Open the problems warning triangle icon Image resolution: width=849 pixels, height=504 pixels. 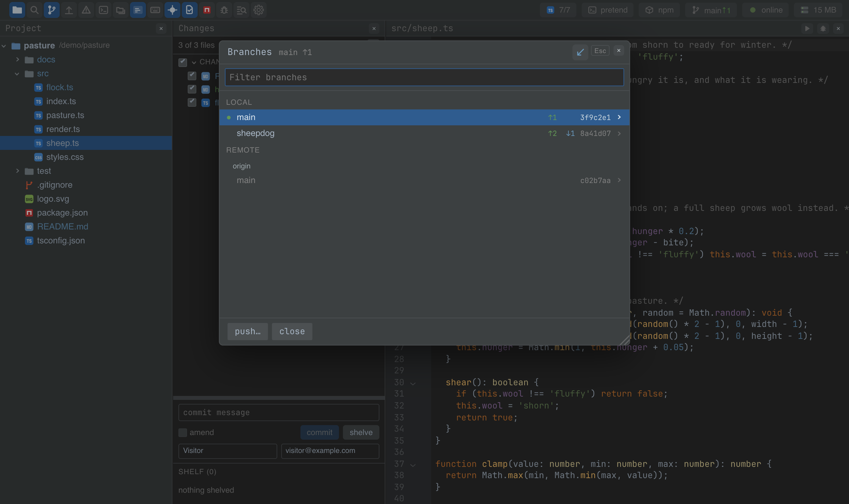point(86,10)
